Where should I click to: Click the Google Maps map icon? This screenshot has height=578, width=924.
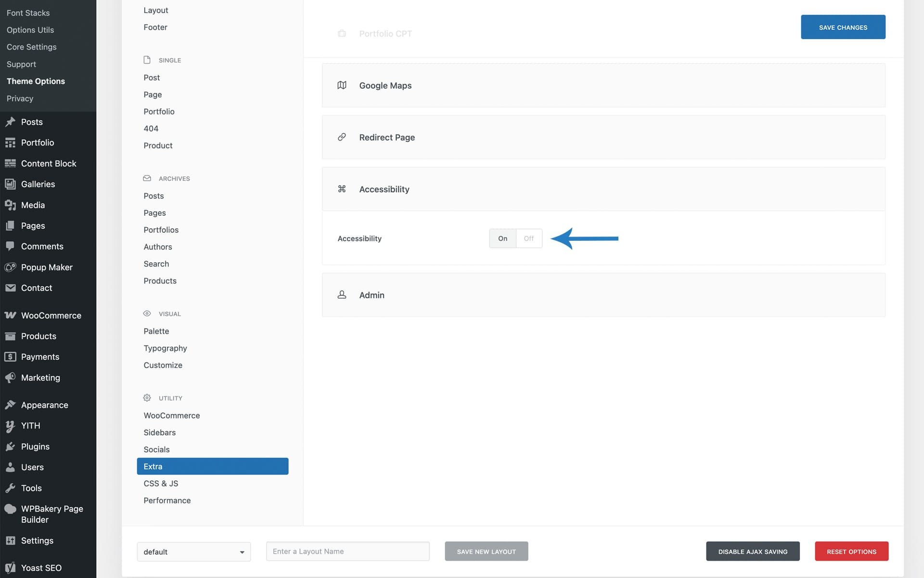click(342, 85)
